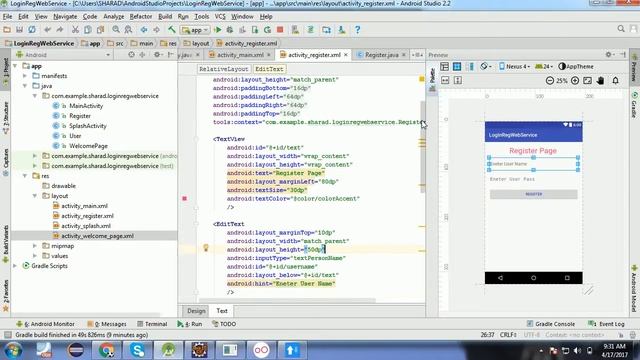Switch to the activity_main.xml tab

point(239,55)
